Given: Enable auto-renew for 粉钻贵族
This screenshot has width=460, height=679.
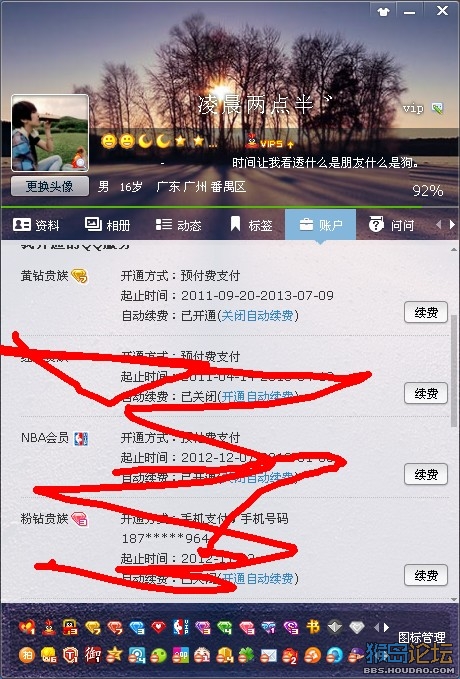Looking at the screenshot, I should click(x=257, y=579).
